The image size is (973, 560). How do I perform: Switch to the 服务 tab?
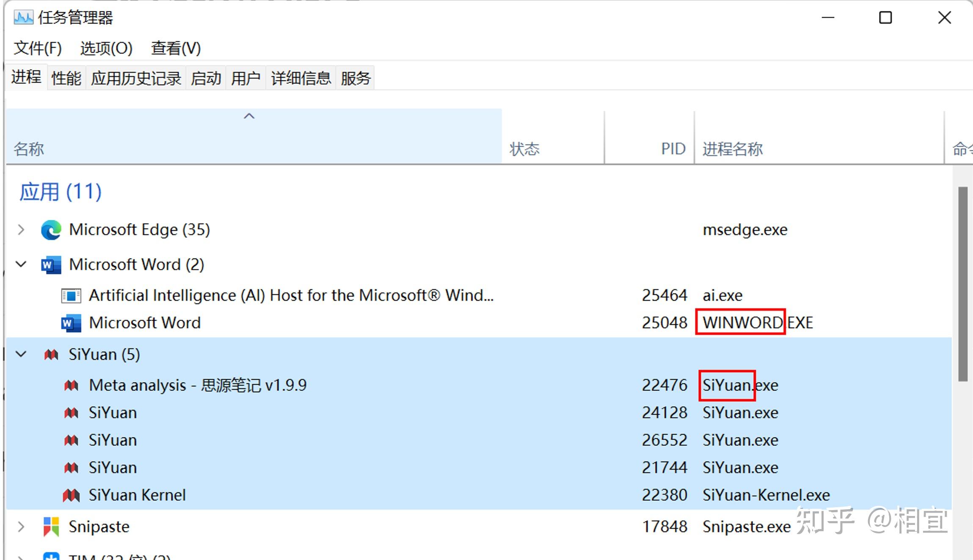point(356,78)
